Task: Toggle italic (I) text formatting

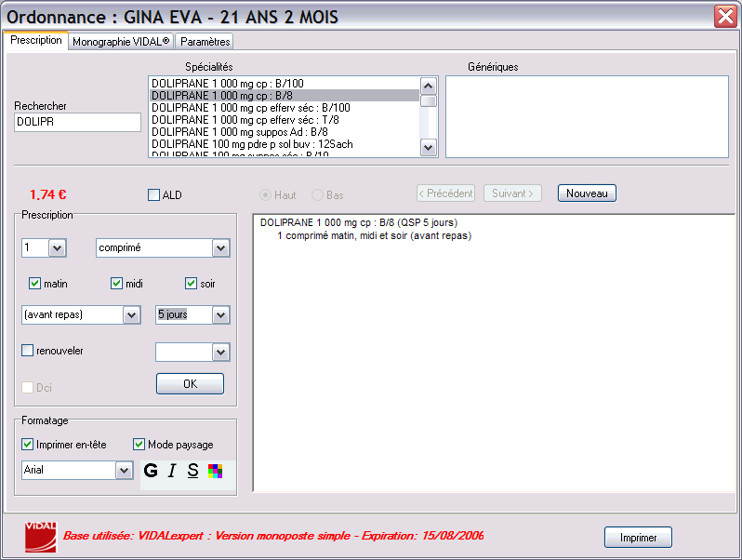Action: point(172,470)
